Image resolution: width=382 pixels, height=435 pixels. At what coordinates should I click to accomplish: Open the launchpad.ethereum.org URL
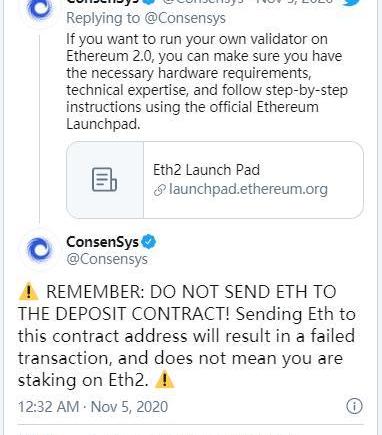(248, 189)
